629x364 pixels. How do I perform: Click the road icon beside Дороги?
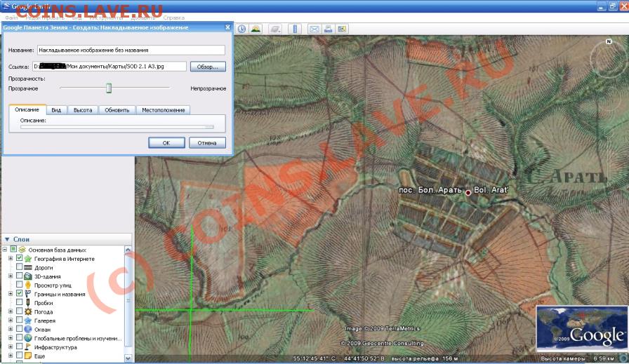point(27,267)
